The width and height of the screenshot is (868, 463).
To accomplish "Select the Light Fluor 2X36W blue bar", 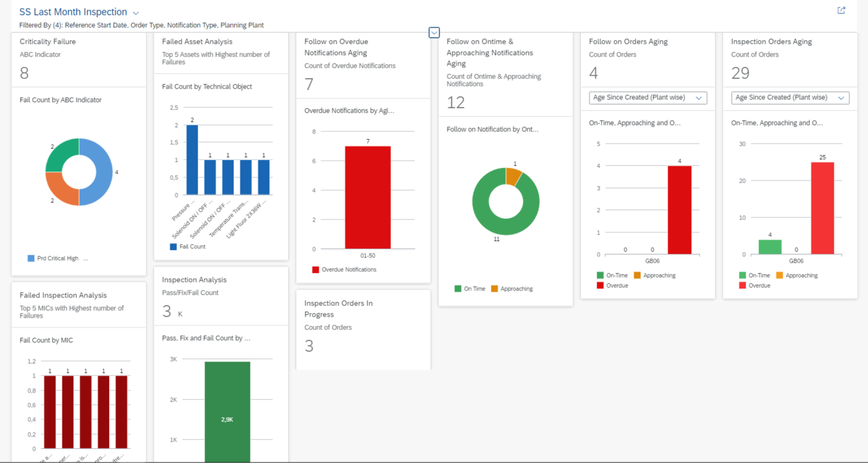I will pyautogui.click(x=263, y=177).
